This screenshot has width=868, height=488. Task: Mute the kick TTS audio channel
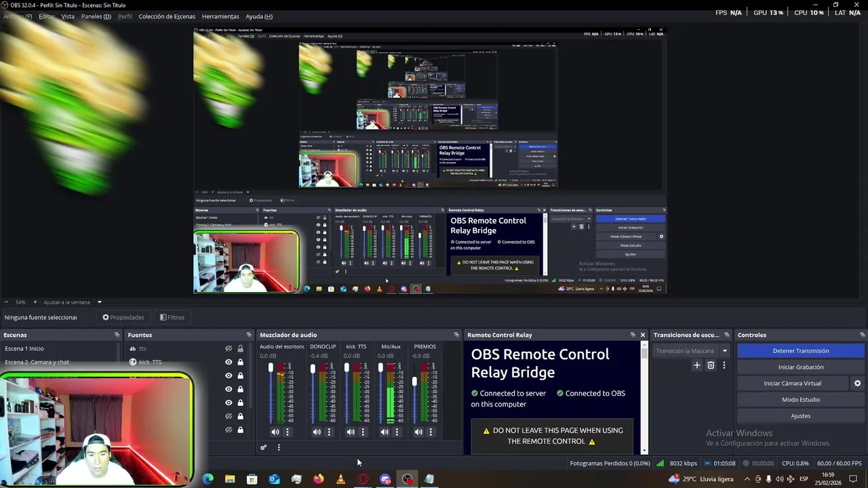point(351,432)
